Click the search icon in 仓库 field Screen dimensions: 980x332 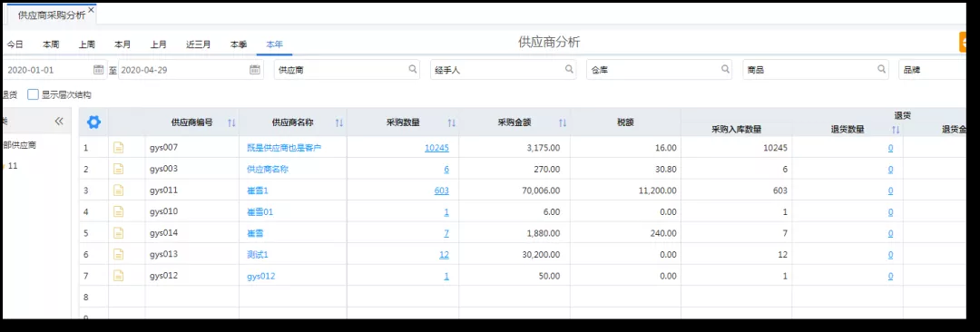pos(726,70)
